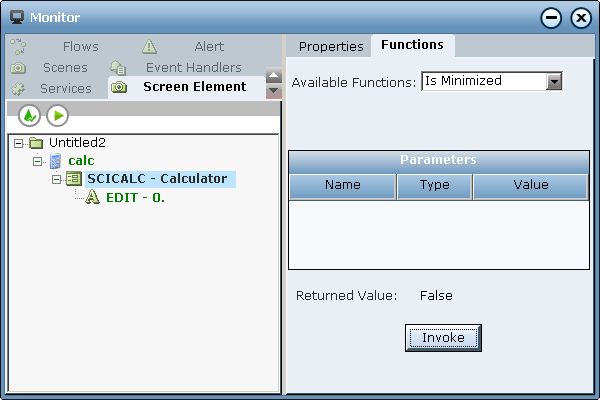Image resolution: width=600 pixels, height=400 pixels.
Task: Select the EDIT - 0. tree item
Action: (x=135, y=197)
